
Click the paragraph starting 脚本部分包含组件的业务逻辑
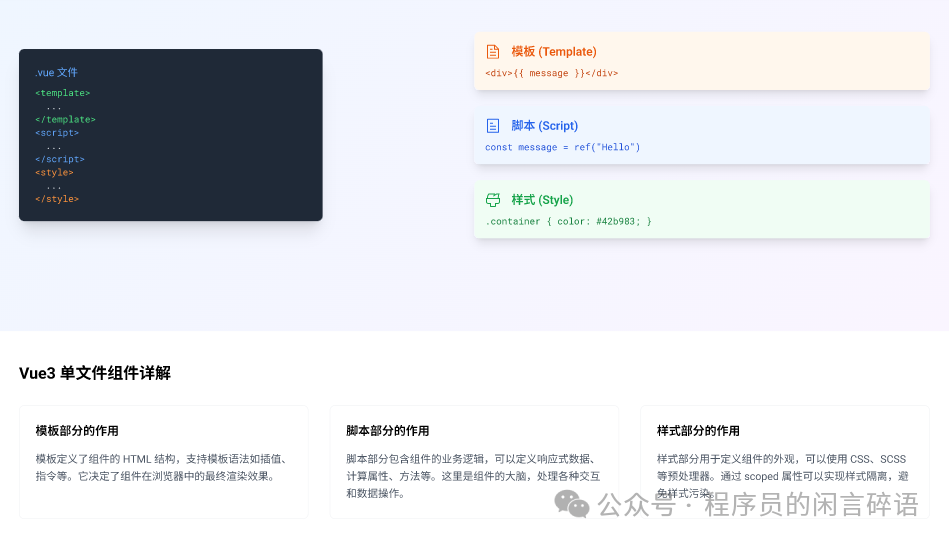pyautogui.click(x=473, y=476)
